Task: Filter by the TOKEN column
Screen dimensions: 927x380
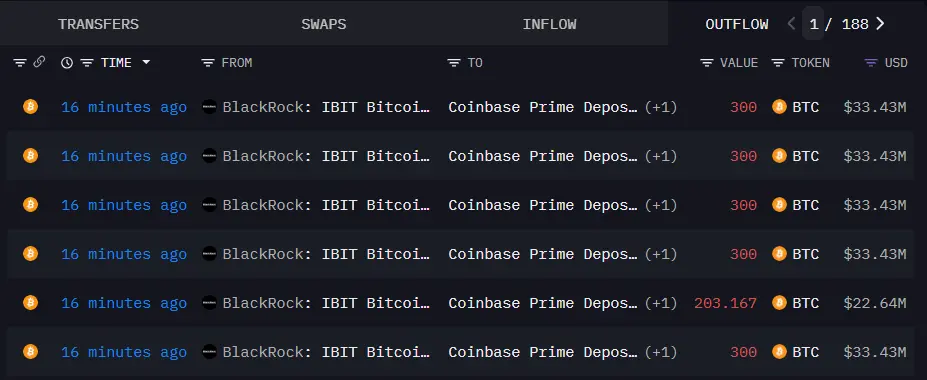Action: click(779, 63)
